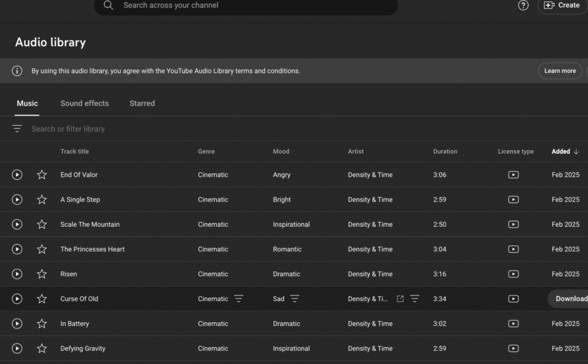Star the Curse Of Old track
This screenshot has width=588, height=364.
point(41,299)
